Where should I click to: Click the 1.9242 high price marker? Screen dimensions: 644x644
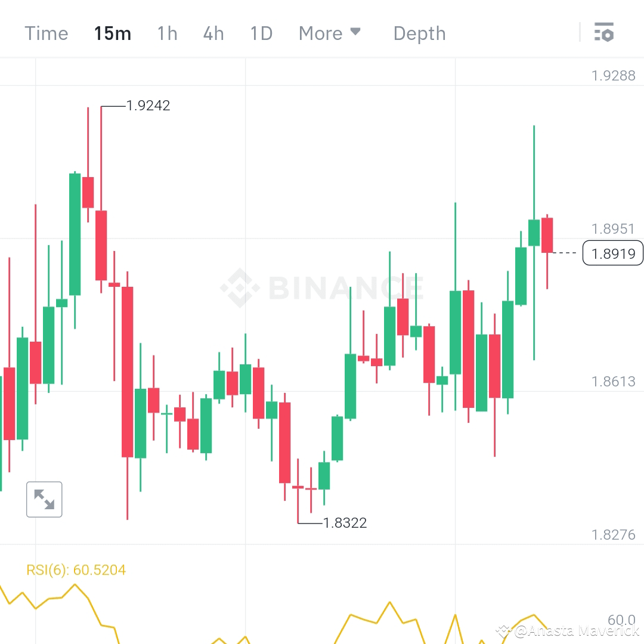click(x=147, y=106)
